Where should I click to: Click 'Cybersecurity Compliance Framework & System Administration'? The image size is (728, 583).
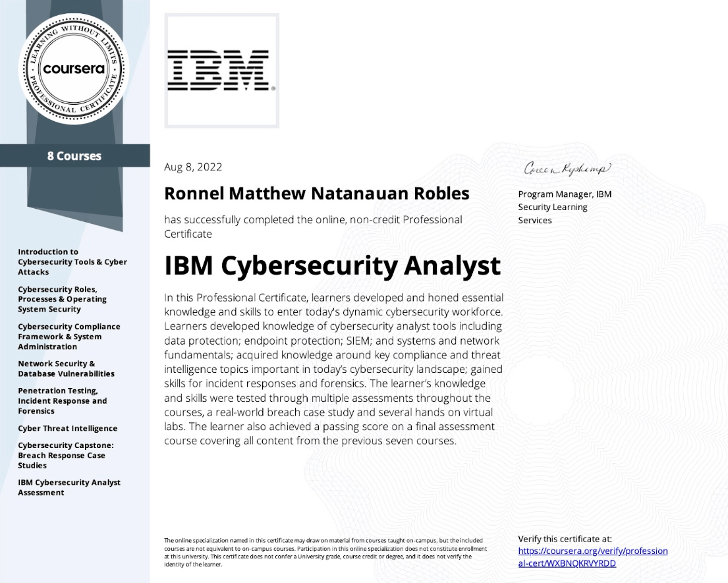click(x=69, y=337)
